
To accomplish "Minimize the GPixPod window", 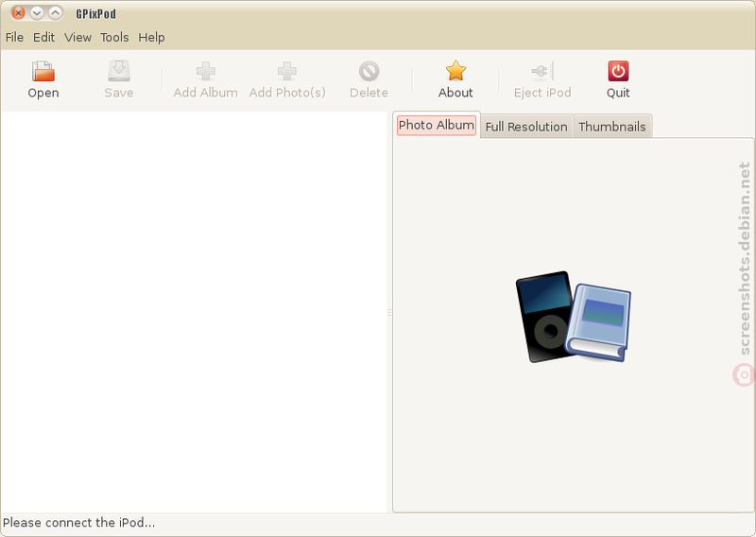I will (x=37, y=13).
